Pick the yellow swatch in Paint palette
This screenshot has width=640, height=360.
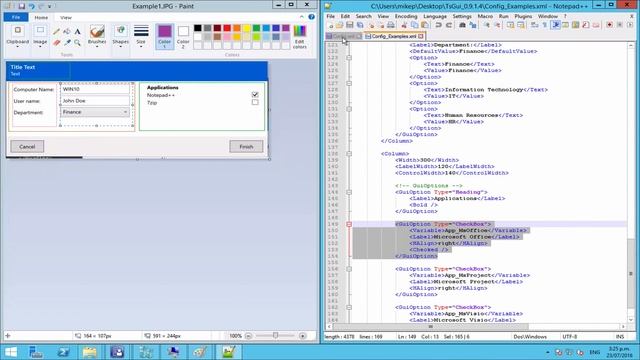pos(247,28)
